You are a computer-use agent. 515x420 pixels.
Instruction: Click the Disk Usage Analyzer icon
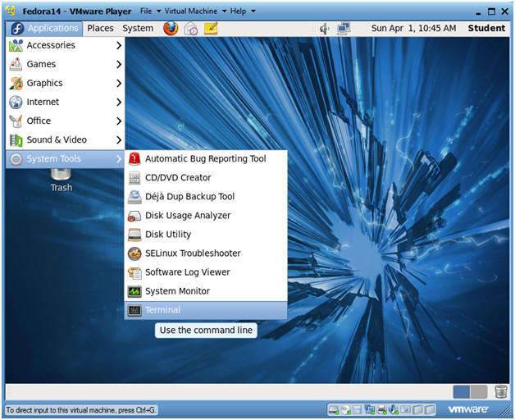pos(134,216)
